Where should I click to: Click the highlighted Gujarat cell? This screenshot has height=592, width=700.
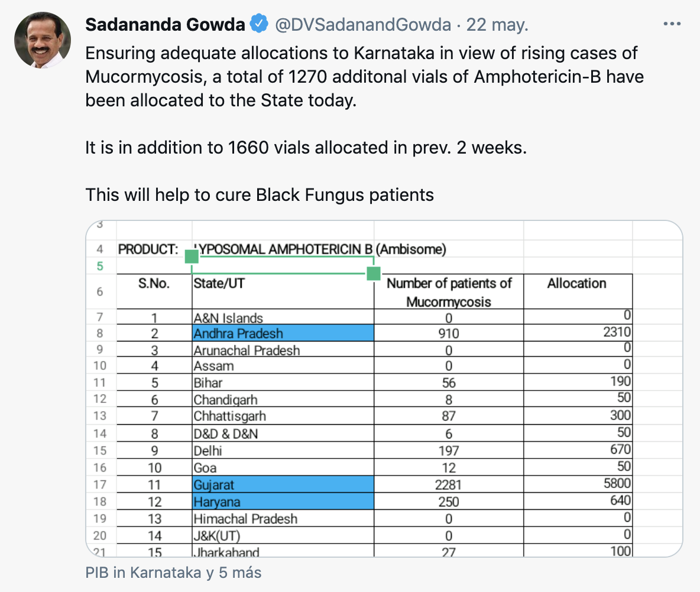tap(283, 485)
